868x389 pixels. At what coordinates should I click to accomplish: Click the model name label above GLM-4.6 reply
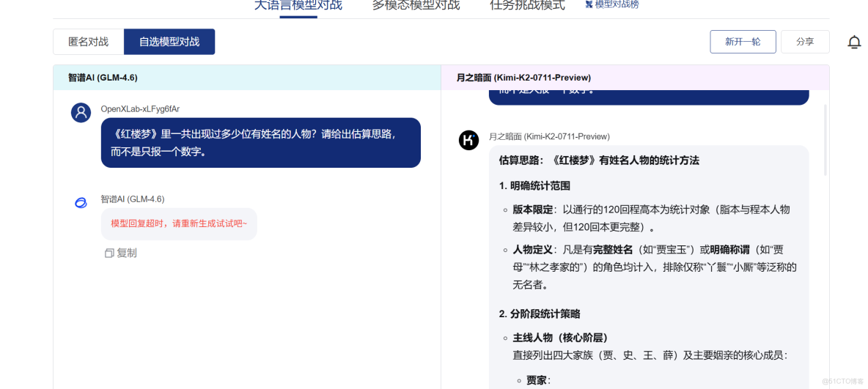(x=132, y=199)
